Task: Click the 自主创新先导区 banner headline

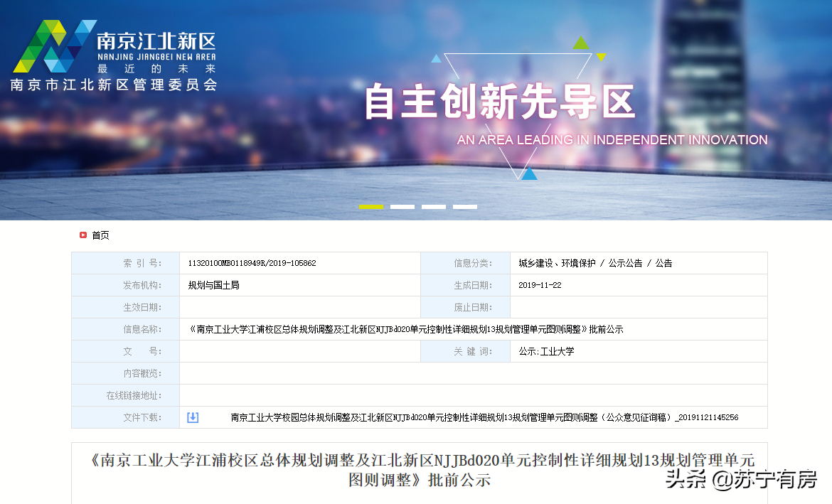Action: click(x=500, y=102)
